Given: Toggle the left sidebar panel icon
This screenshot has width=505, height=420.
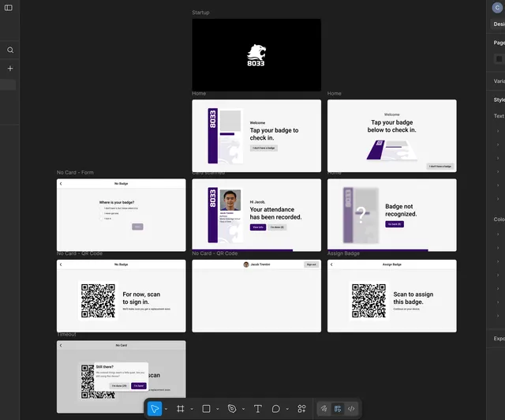Looking at the screenshot, I should point(9,7).
